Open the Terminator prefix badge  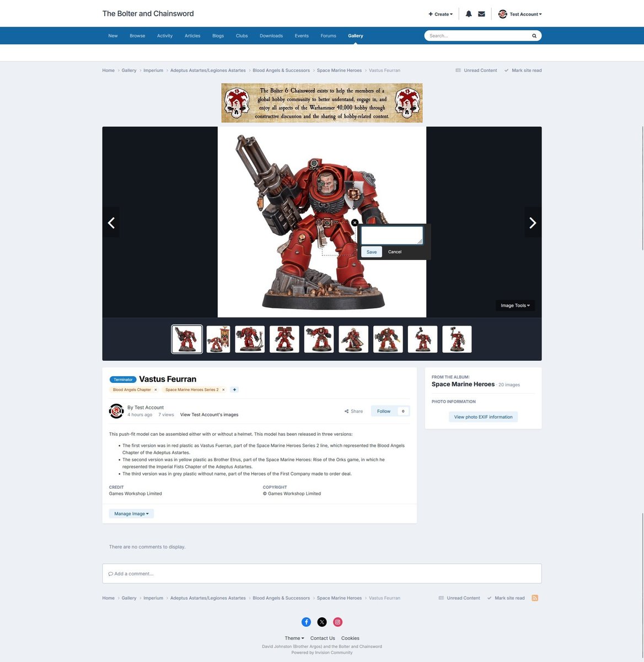pos(123,380)
